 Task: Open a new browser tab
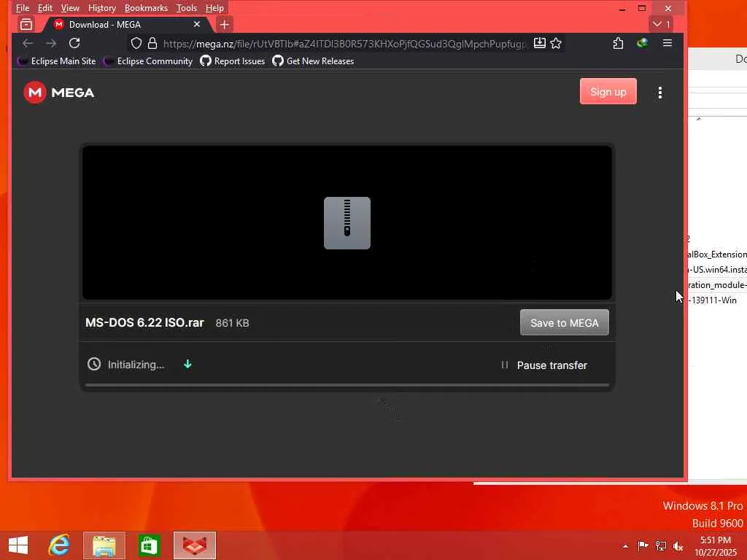click(x=225, y=24)
